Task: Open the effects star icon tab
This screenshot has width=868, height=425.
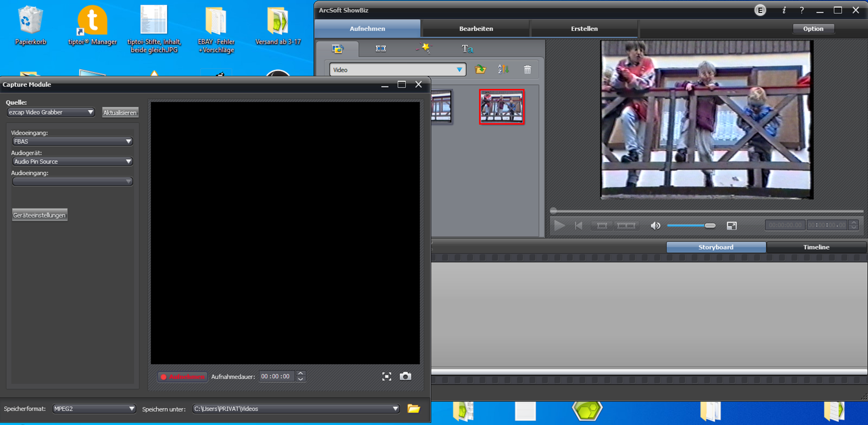Action: pos(424,48)
